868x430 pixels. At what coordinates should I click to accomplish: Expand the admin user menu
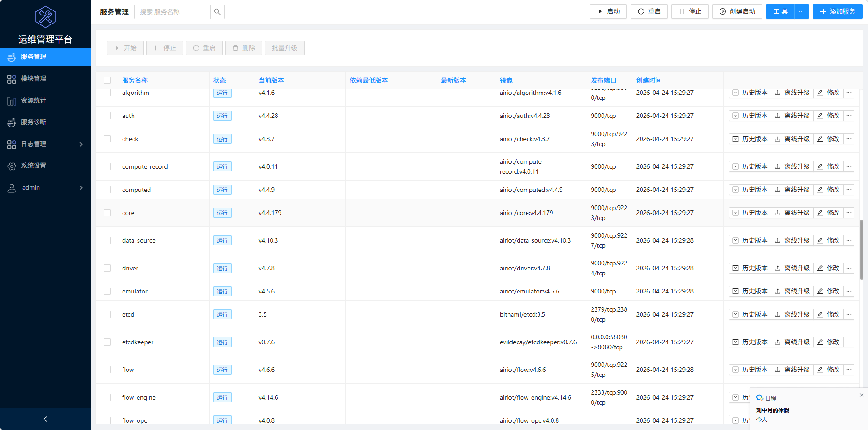(x=45, y=187)
